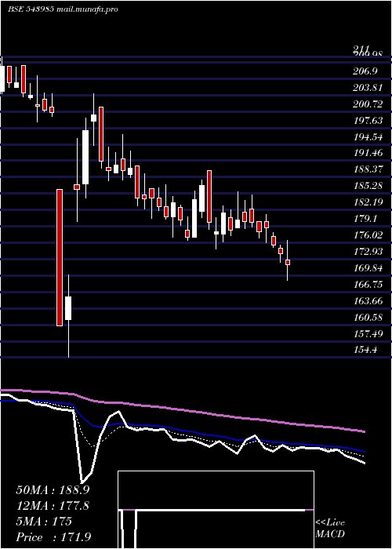Click the BSE 543985 mail.munafa.pro title text
Screen dimensions: 392x549
coord(63,9)
